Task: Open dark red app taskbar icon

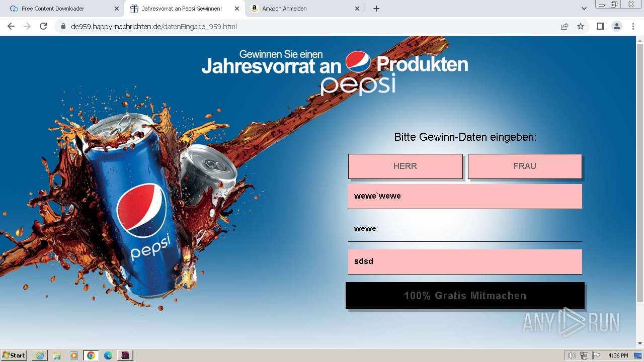Action: tap(125, 355)
